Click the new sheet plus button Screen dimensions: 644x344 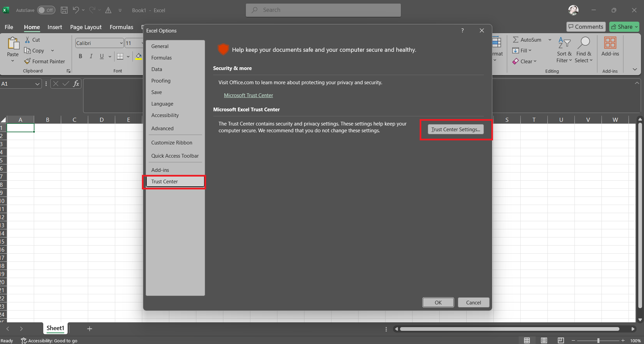point(90,329)
